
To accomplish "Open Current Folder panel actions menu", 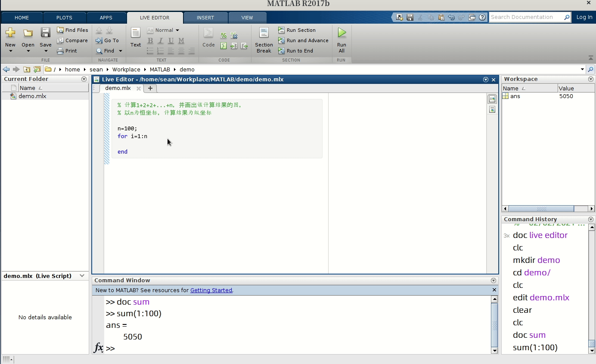I will (84, 79).
